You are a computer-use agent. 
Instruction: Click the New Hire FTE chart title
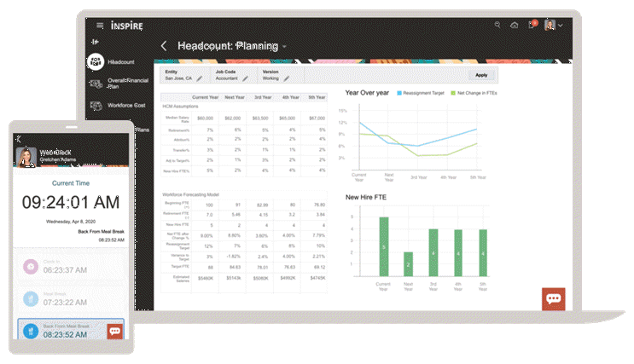pyautogui.click(x=366, y=198)
